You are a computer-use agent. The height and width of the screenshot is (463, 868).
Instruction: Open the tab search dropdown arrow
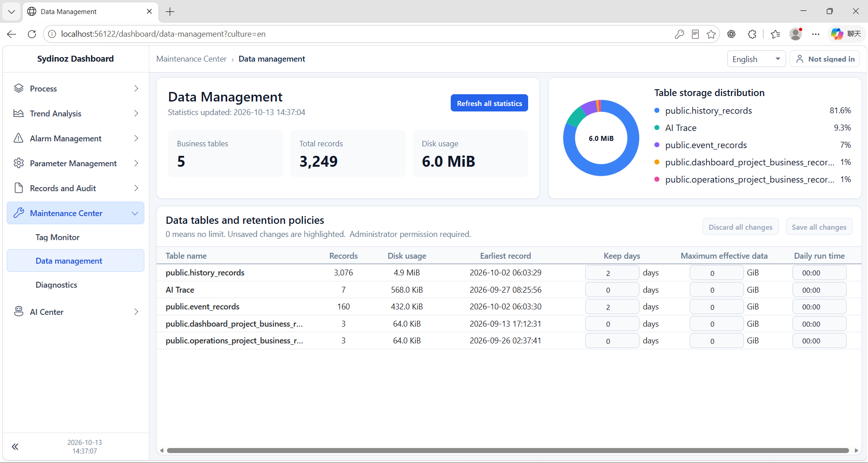click(x=11, y=11)
